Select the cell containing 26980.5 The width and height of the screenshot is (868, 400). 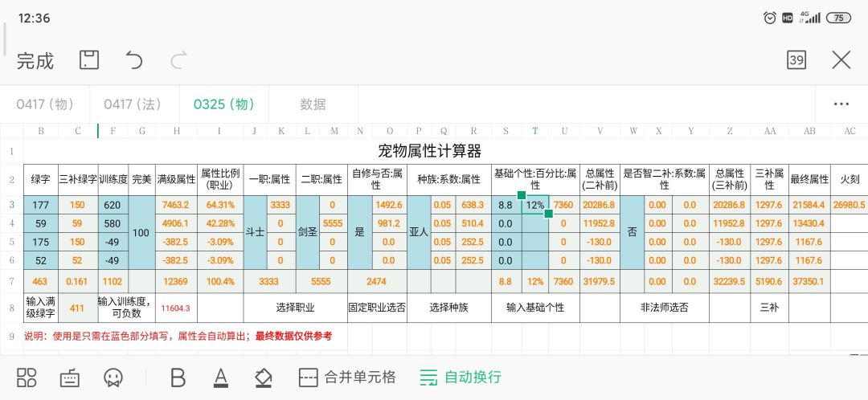tap(850, 205)
